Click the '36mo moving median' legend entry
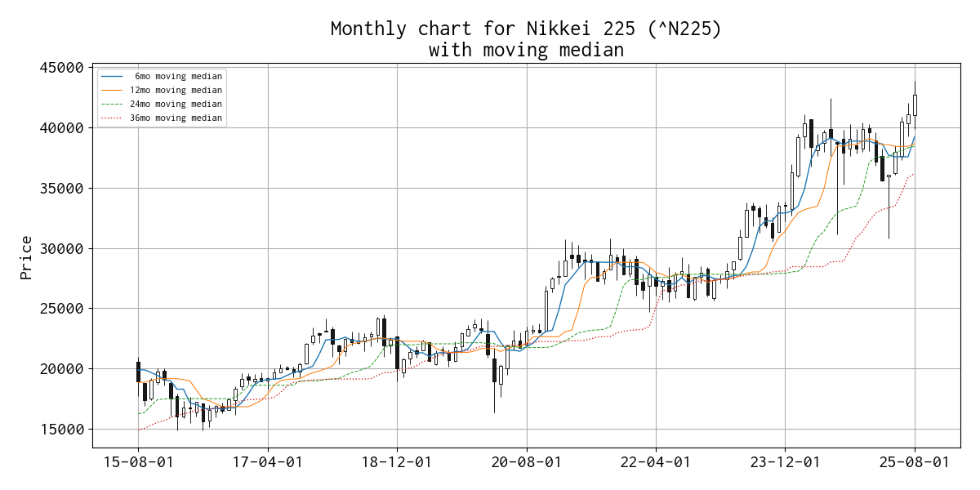The width and height of the screenshot is (980, 490). [178, 118]
